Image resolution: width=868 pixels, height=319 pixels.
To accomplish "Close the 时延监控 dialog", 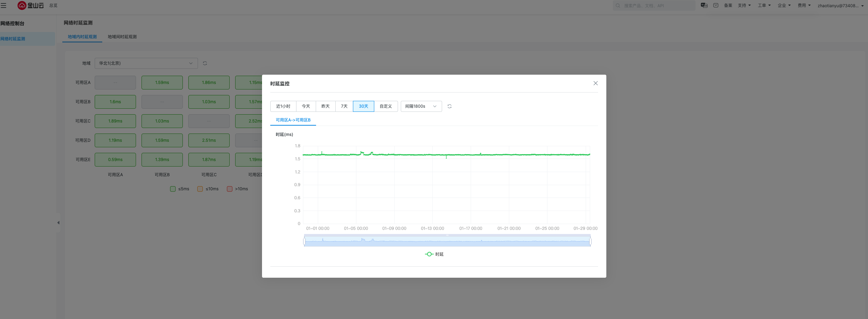I will (x=595, y=83).
